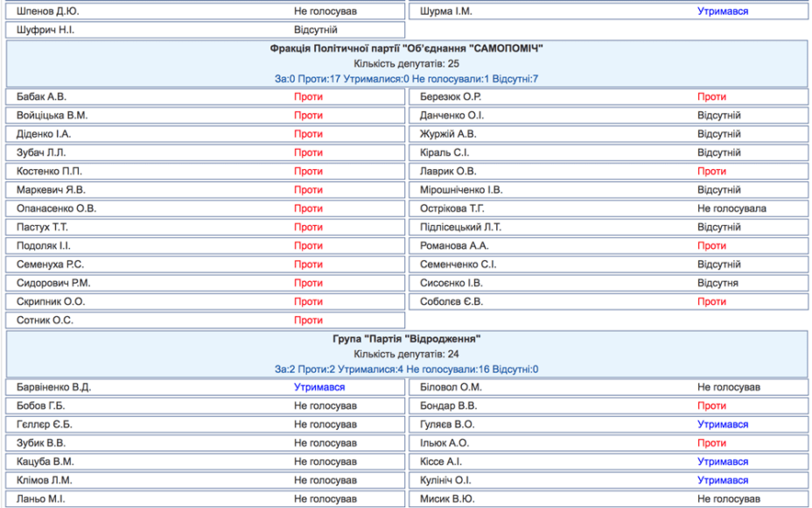Click the name "Семенуха Р.С."
This screenshot has height=508, width=812.
click(x=50, y=265)
